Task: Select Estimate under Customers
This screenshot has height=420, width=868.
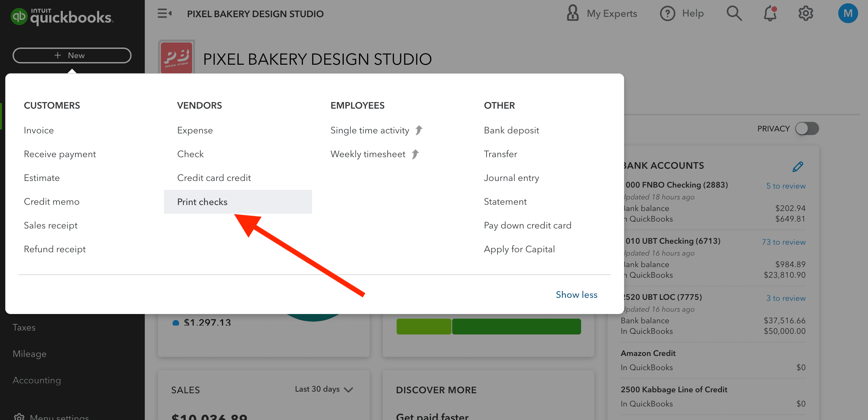Action: click(42, 178)
